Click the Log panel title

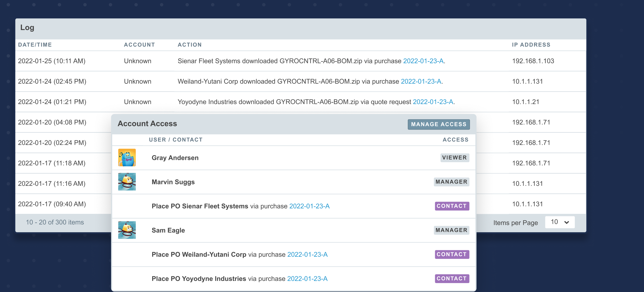27,28
